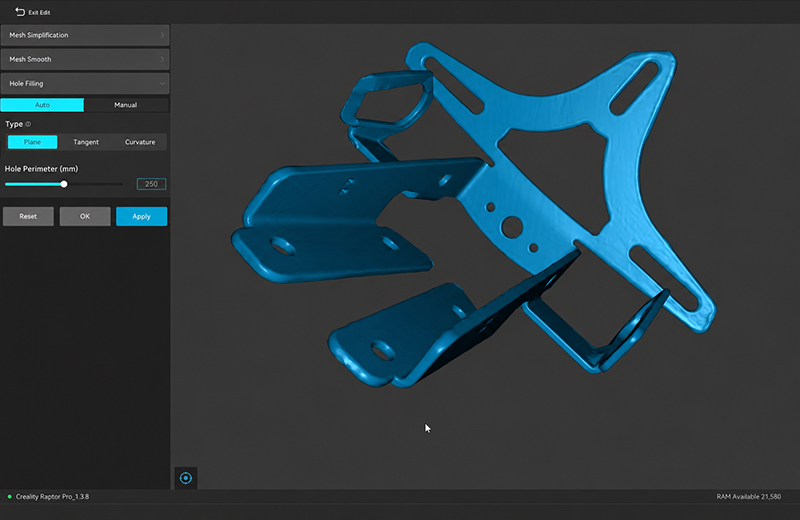This screenshot has height=520, width=800.
Task: Click the Hole Perimeter slider handle
Action: (64, 184)
